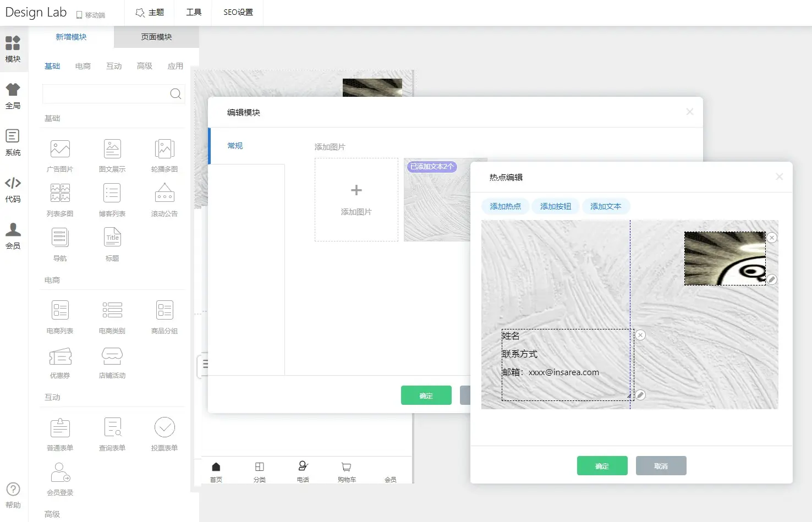Click the edit pencil on text hotspot
The image size is (812, 522).
pyautogui.click(x=640, y=395)
